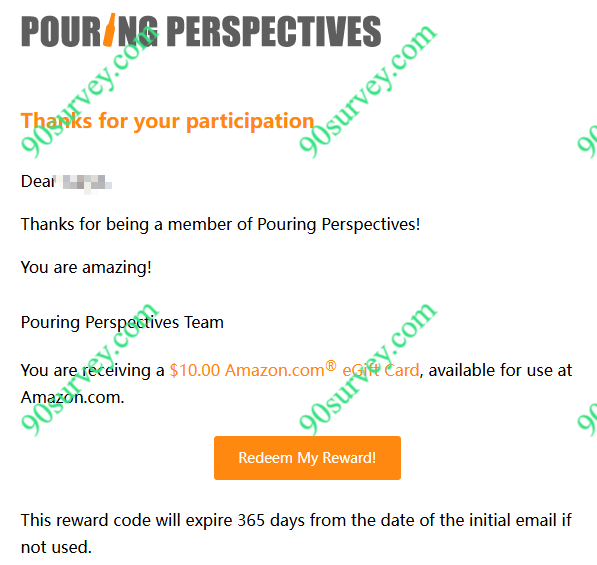
Task: Click the blurred recipient name after Dear
Action: [x=87, y=182]
